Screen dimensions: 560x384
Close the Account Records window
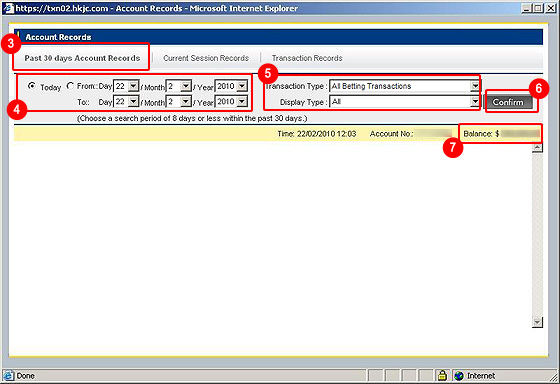click(551, 8)
